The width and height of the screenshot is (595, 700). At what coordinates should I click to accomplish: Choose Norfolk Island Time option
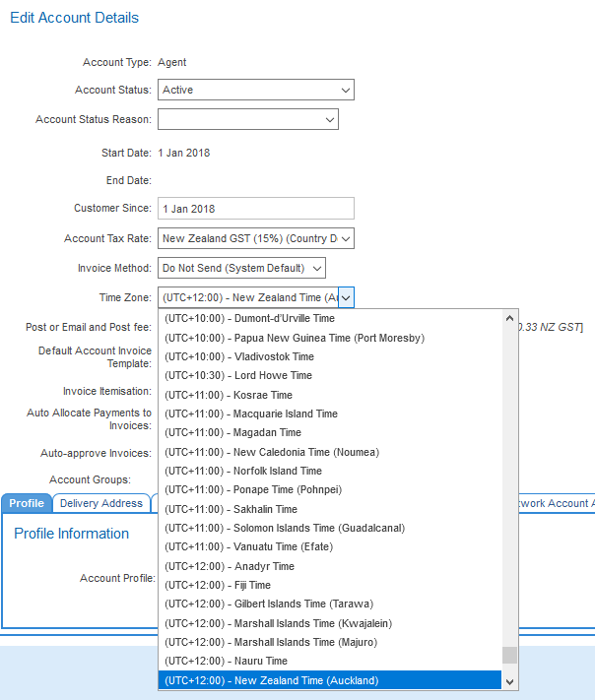(242, 471)
